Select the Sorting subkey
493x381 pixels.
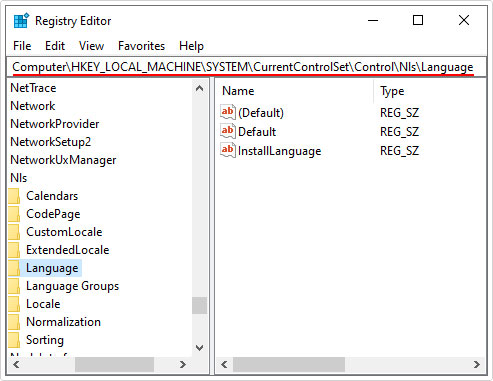(x=45, y=340)
